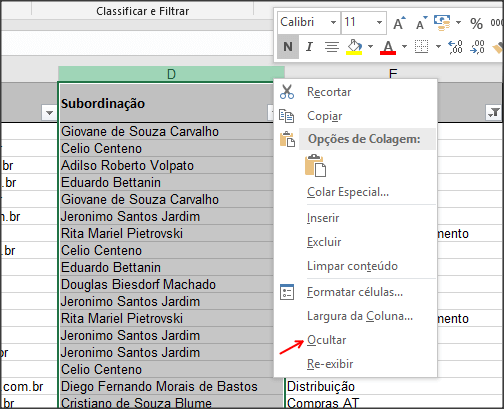
Task: Click the increase font size icon
Action: tap(399, 23)
